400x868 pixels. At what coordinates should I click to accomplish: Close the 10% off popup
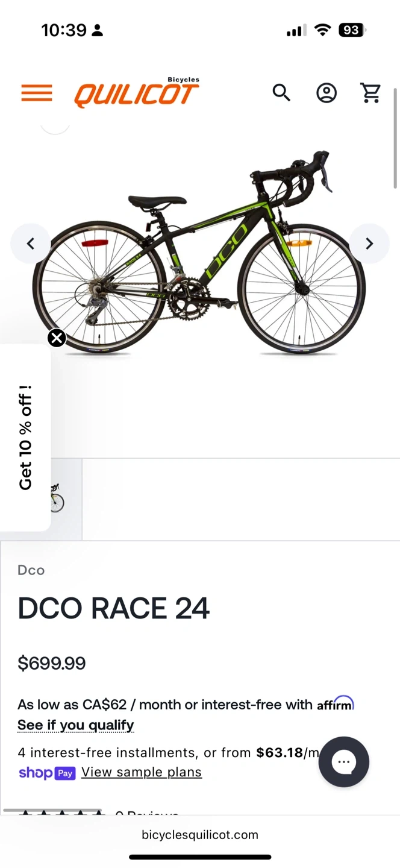tap(57, 338)
